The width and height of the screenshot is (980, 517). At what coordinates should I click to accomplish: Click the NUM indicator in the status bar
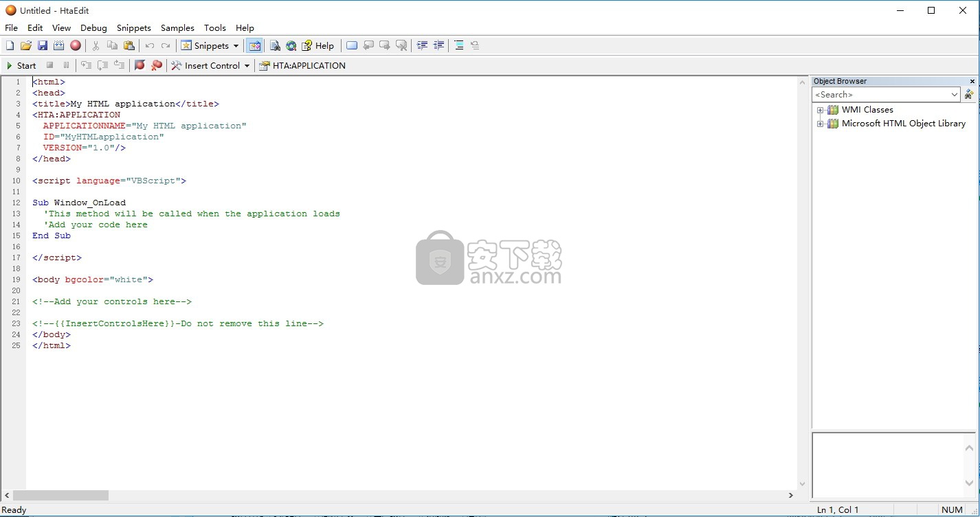(x=952, y=510)
